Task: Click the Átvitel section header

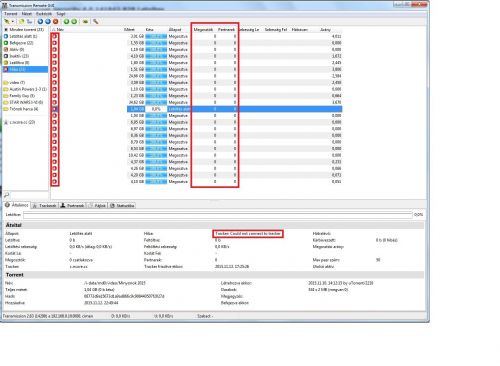Action: coord(214,225)
